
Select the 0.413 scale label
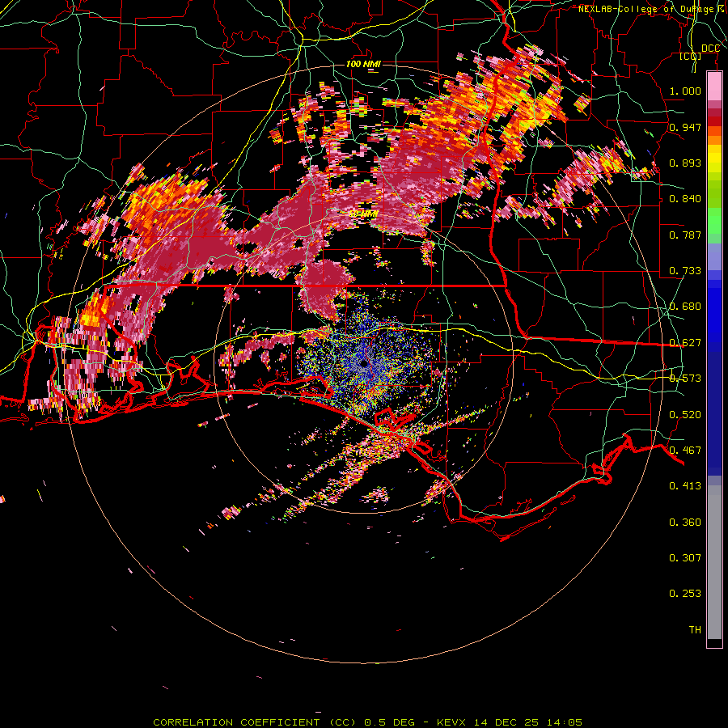685,486
